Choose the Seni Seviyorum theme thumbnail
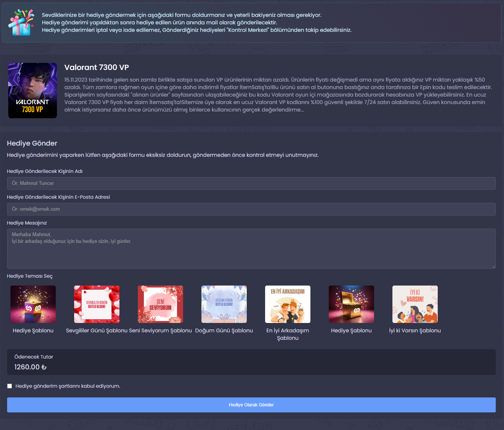This screenshot has height=430, width=504. click(160, 304)
